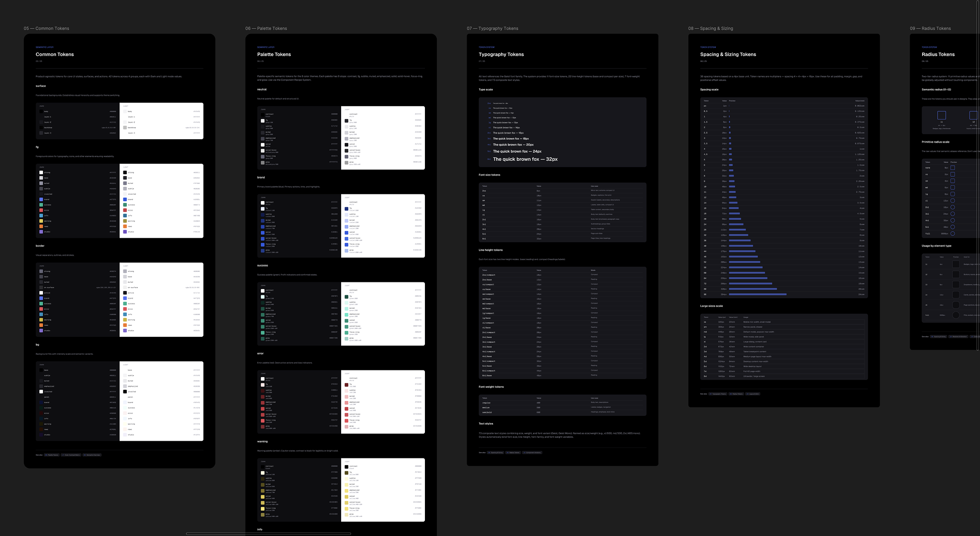Select the 'Font size tokens' heading
The height and width of the screenshot is (536, 980).
click(490, 175)
